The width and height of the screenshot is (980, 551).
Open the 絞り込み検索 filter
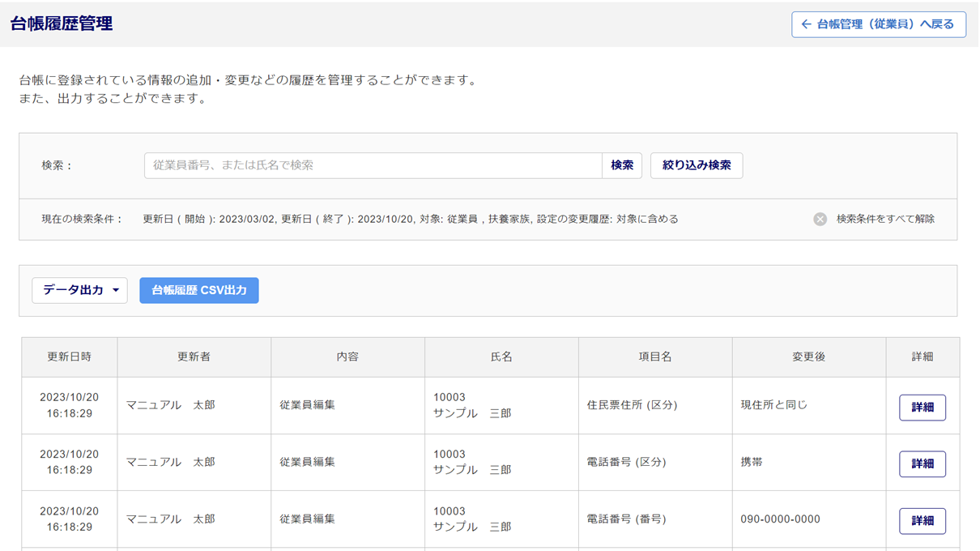click(x=697, y=165)
